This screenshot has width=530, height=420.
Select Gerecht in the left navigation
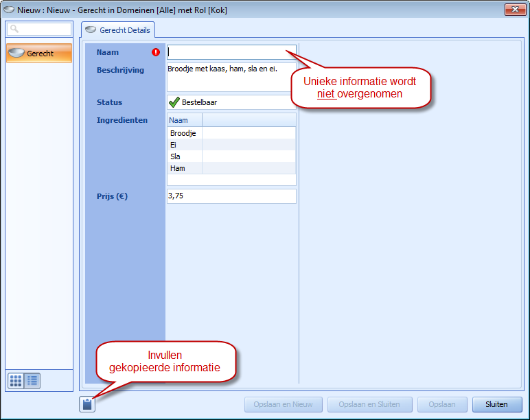coord(39,53)
